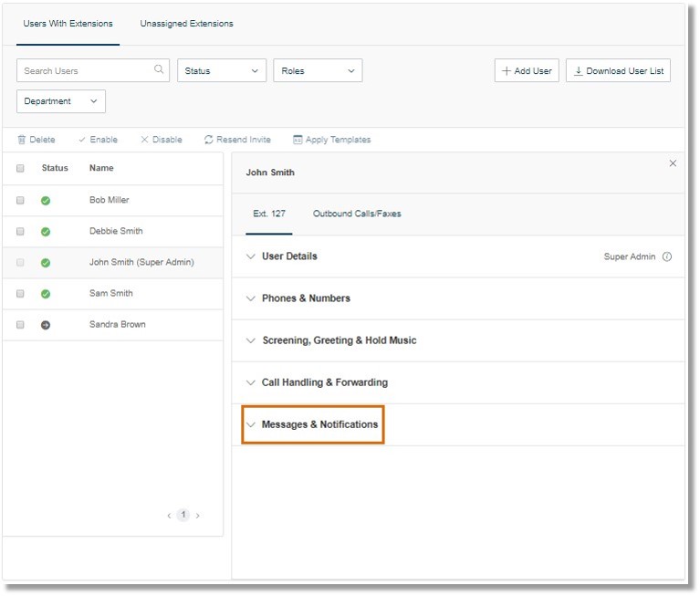Click Sam Smith's green status icon
The width and height of the screenshot is (700, 596).
click(46, 294)
